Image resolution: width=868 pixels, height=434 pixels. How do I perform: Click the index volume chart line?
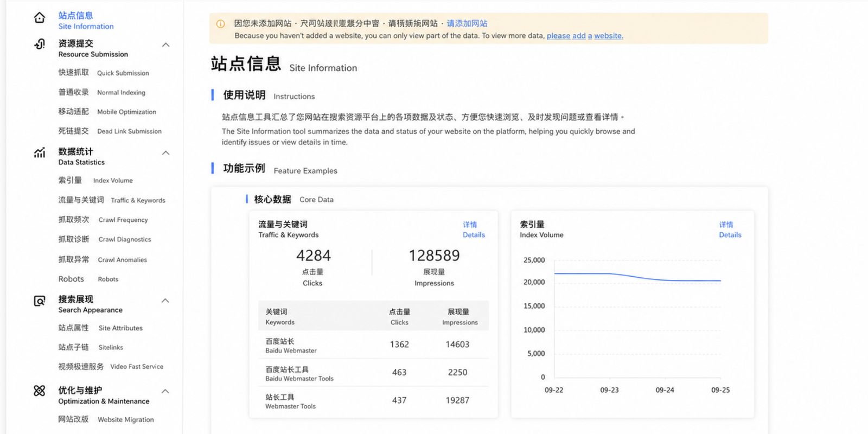point(637,277)
